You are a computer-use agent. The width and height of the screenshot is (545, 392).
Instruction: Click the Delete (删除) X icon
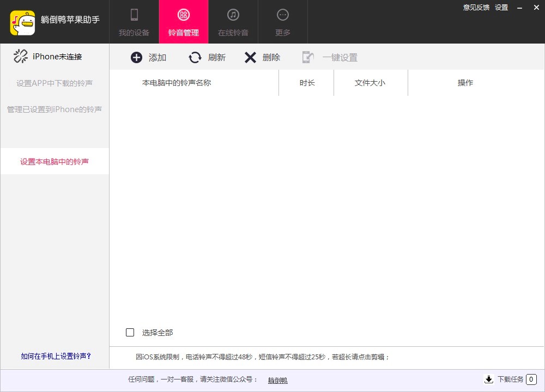[x=250, y=58]
